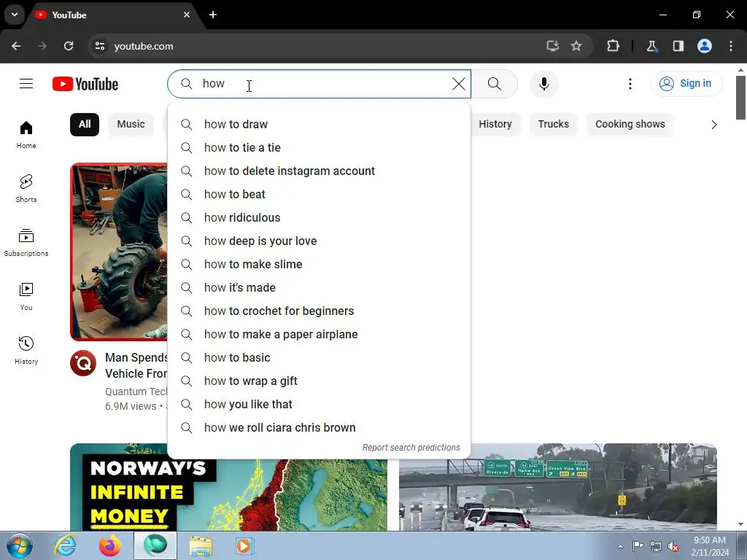Go back with the browser back arrow
Image resolution: width=747 pixels, height=560 pixels.
[x=16, y=46]
